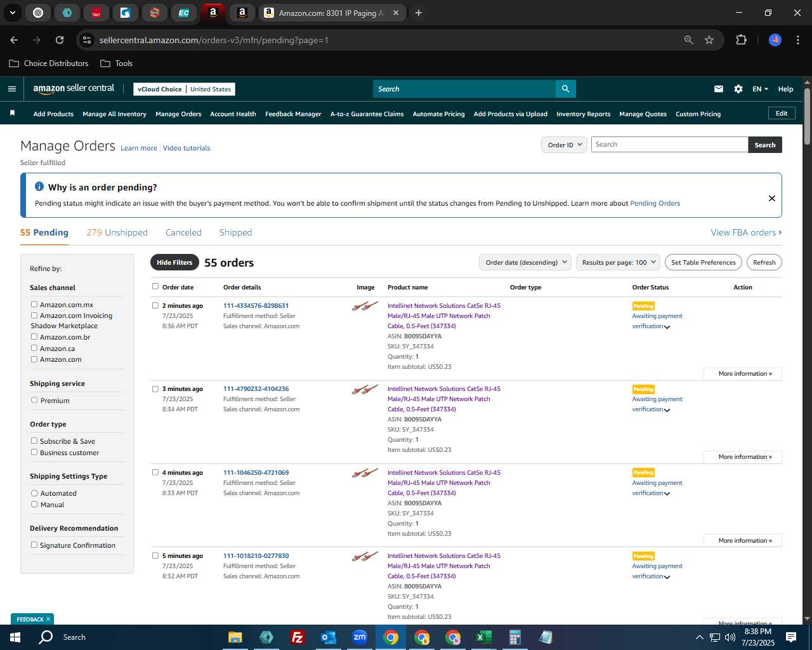
Task: Click the Refresh orders button
Action: click(764, 262)
